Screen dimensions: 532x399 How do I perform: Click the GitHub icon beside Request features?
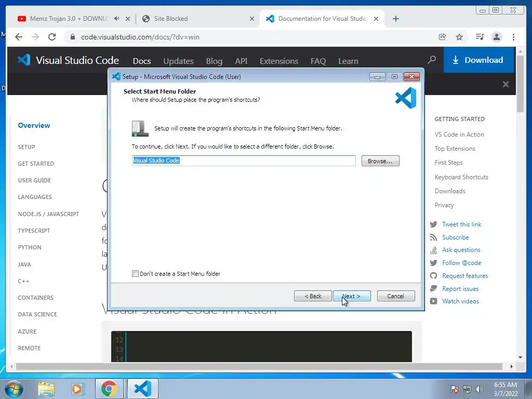pyautogui.click(x=433, y=275)
